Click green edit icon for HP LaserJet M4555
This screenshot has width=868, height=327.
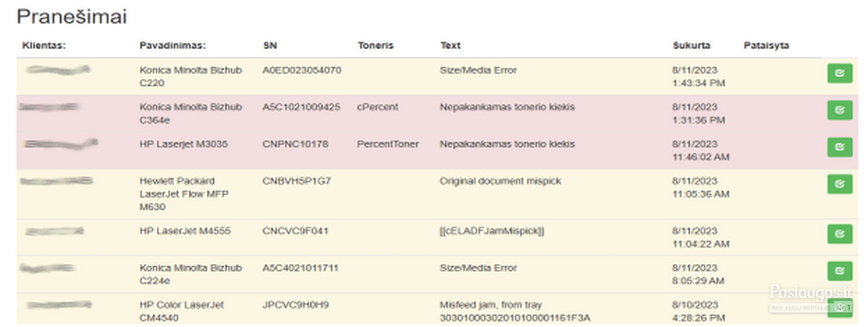[x=840, y=234]
